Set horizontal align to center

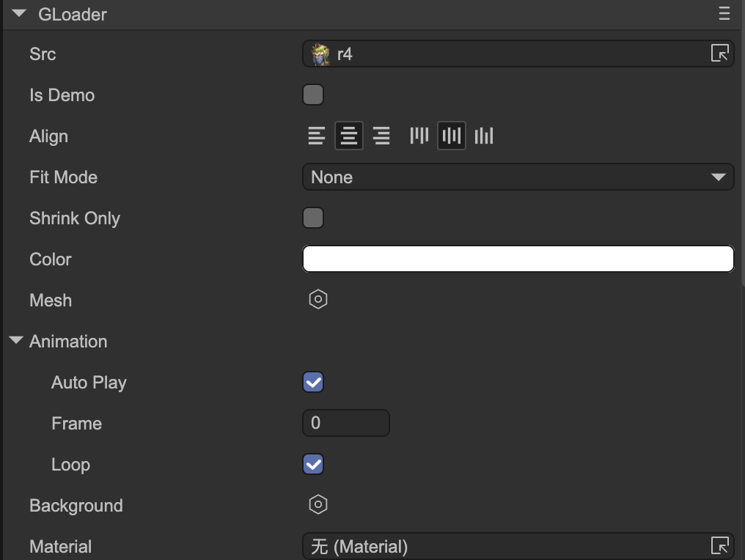click(x=349, y=136)
